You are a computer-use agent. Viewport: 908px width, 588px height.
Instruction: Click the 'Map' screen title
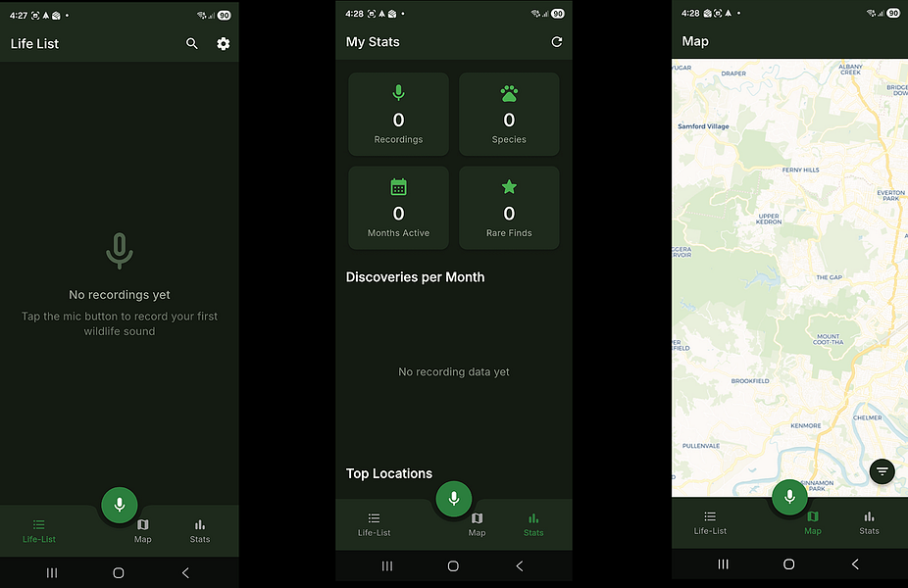click(695, 41)
